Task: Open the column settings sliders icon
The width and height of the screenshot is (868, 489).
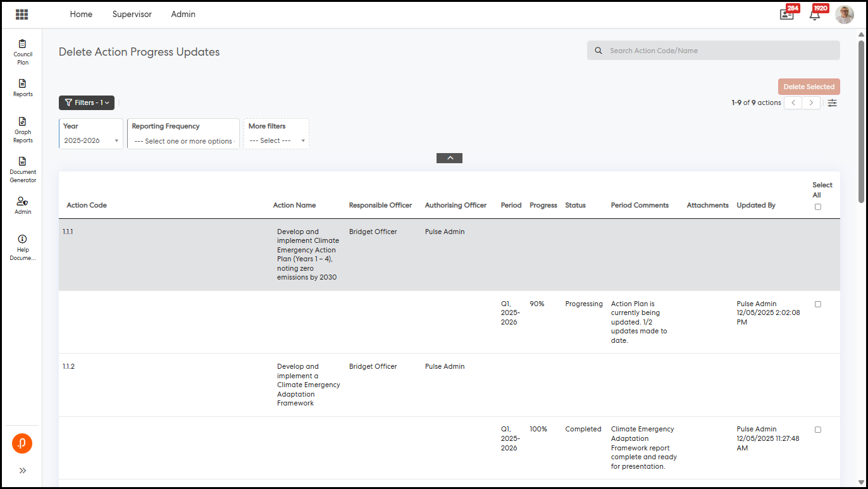Action: tap(832, 103)
